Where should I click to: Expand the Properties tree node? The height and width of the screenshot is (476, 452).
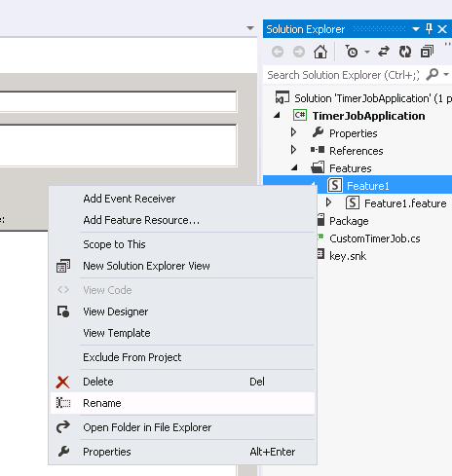click(x=294, y=132)
